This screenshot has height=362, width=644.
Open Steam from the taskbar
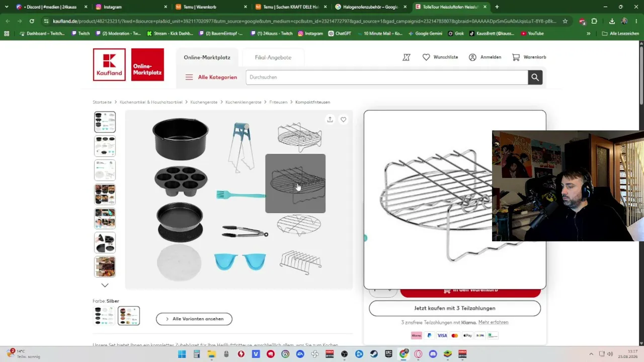coord(374,354)
